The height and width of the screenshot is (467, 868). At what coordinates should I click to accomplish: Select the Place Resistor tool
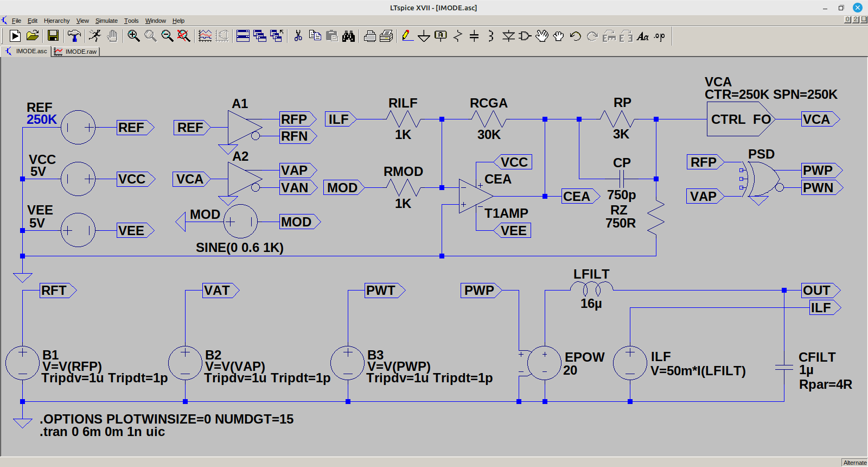(x=457, y=36)
